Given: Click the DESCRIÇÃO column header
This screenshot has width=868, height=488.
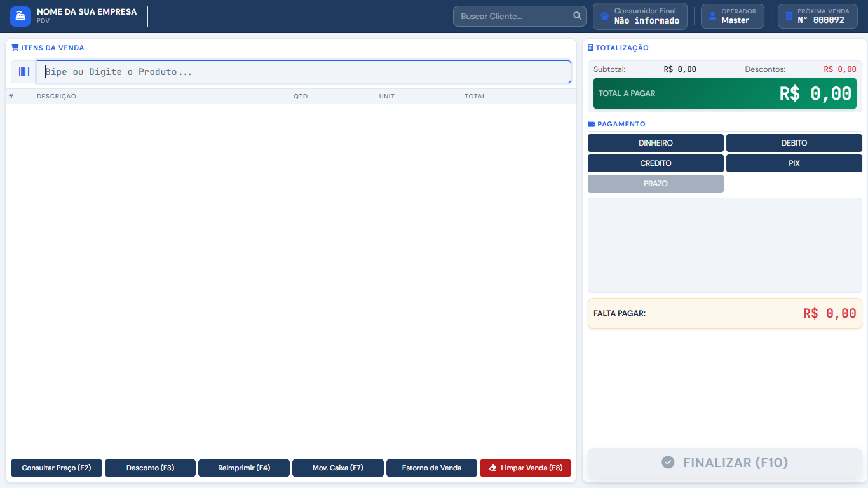Looking at the screenshot, I should pyautogui.click(x=57, y=97).
